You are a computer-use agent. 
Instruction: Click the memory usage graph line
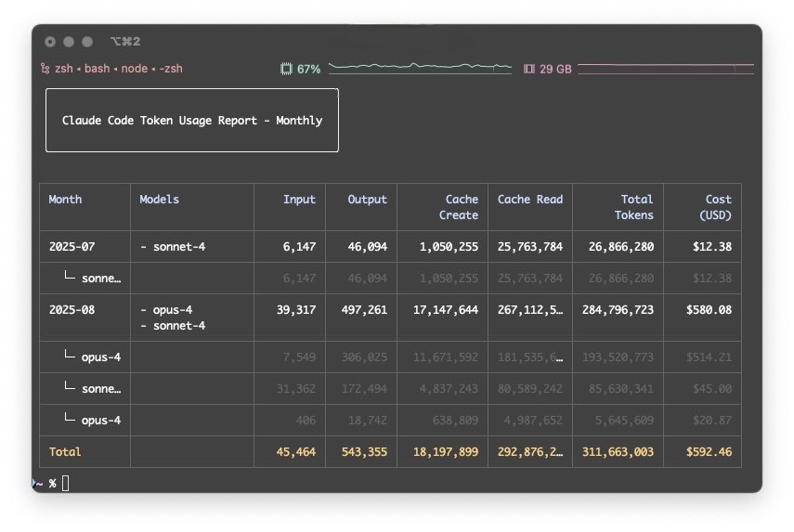(x=665, y=69)
